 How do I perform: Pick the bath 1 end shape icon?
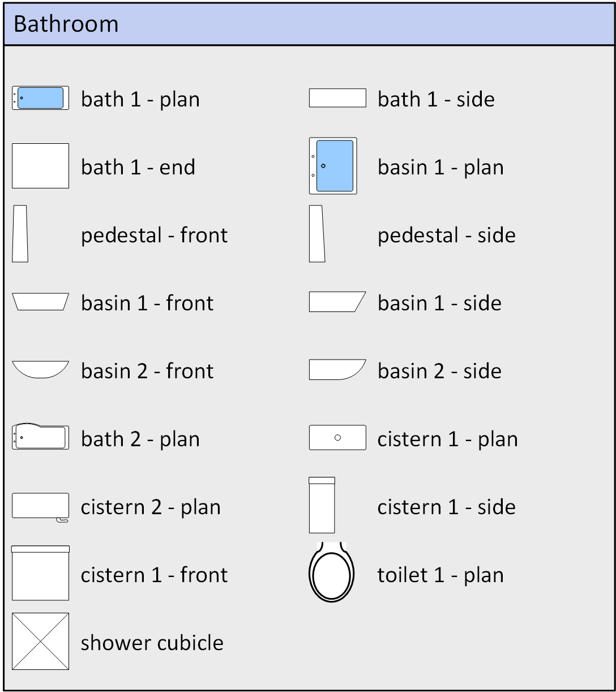40,166
